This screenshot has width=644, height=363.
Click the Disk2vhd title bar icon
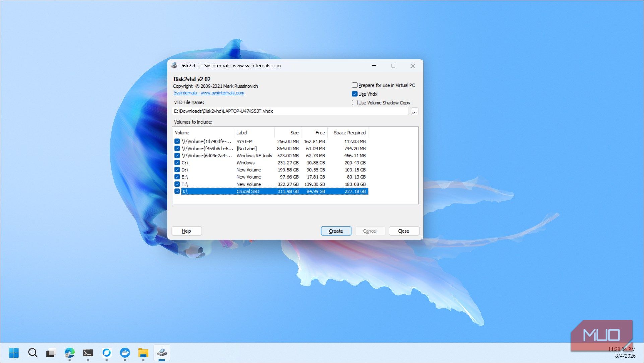174,66
